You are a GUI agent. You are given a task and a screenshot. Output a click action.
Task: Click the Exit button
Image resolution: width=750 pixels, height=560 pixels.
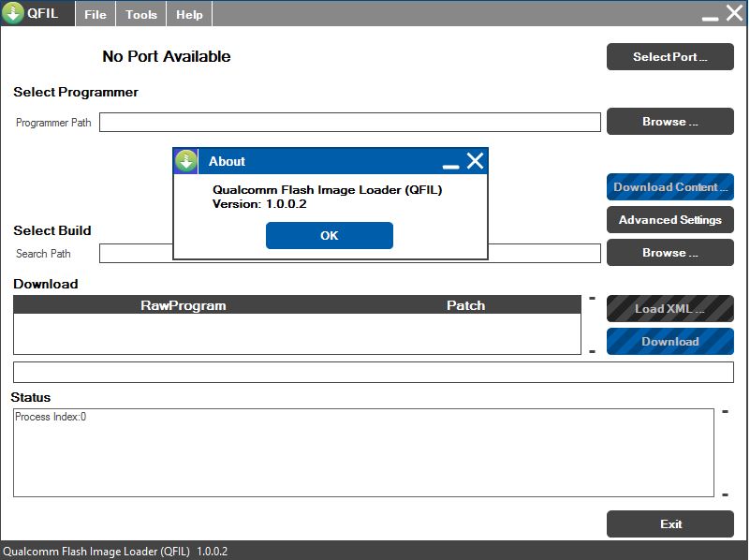point(670,524)
